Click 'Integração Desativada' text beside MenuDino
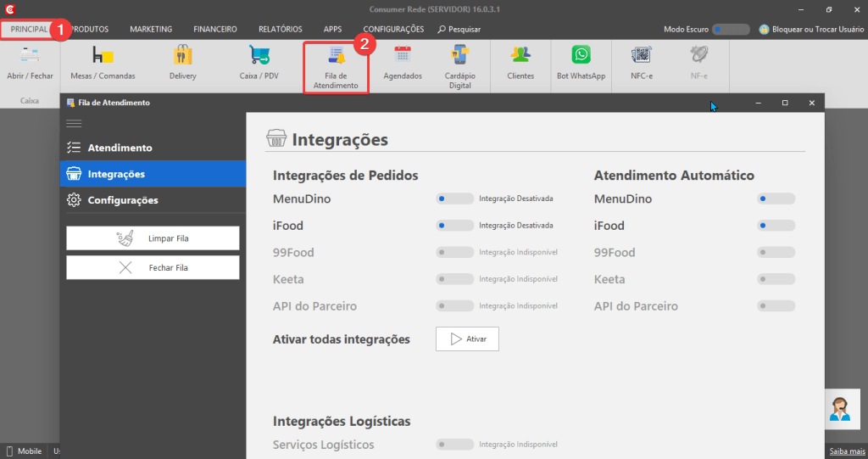The height and width of the screenshot is (459, 868). 516,199
